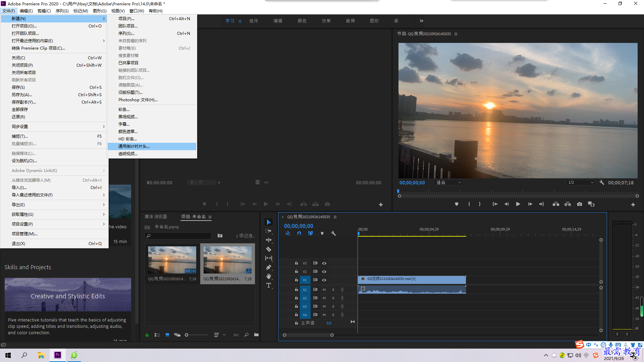Toggle V3 track output eye
This screenshot has width=644, height=362.
tap(324, 263)
